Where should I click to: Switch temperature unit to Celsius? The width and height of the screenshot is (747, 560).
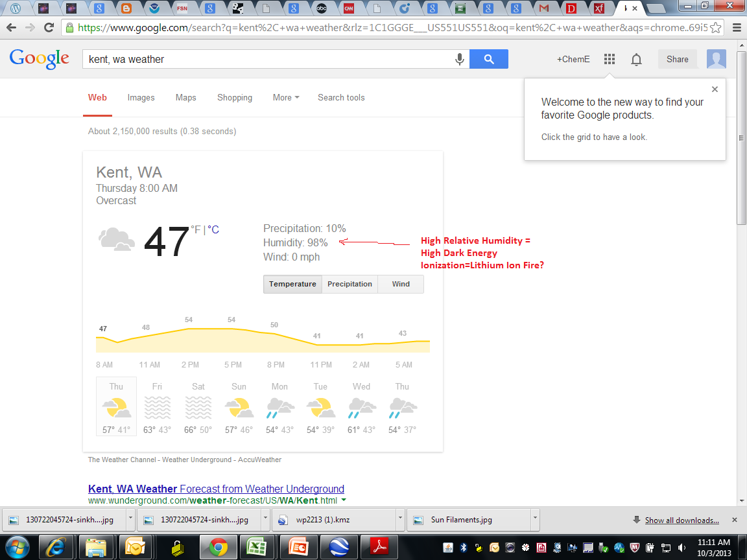tap(213, 229)
